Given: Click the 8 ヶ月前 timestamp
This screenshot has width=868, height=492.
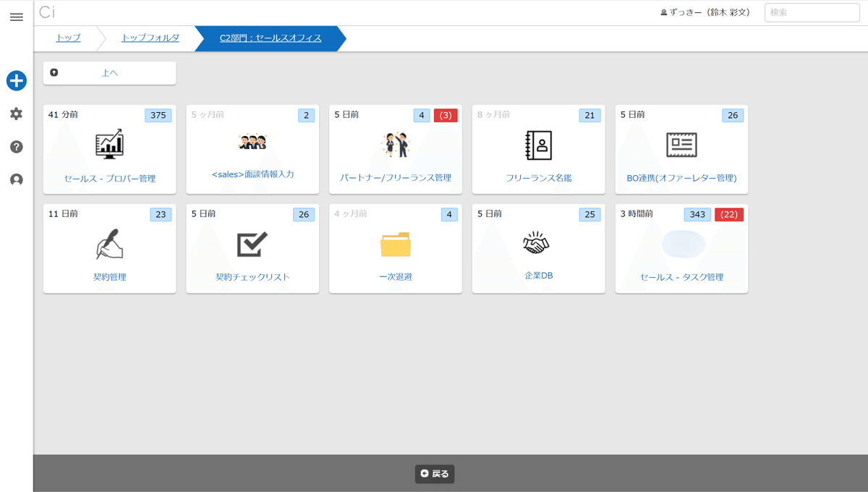Looking at the screenshot, I should 493,114.
